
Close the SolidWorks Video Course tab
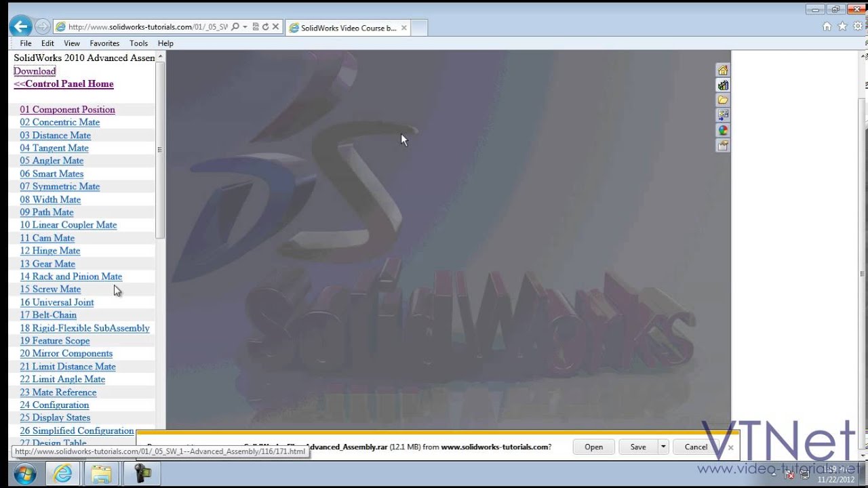tap(404, 28)
